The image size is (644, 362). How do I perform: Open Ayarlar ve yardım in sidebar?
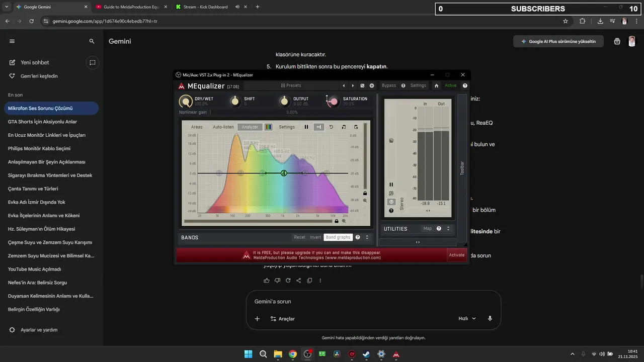tap(39, 330)
